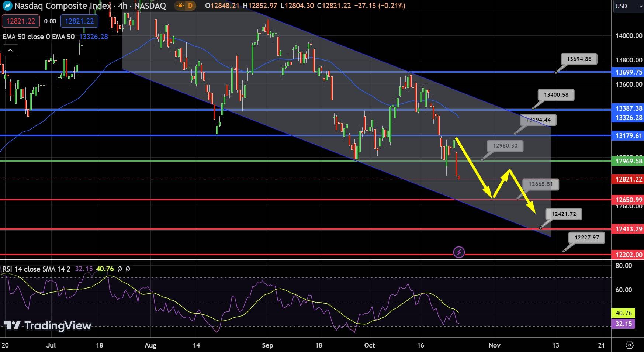Click the blue 12821.22 buy price box
This screenshot has height=352, width=644.
79,21
